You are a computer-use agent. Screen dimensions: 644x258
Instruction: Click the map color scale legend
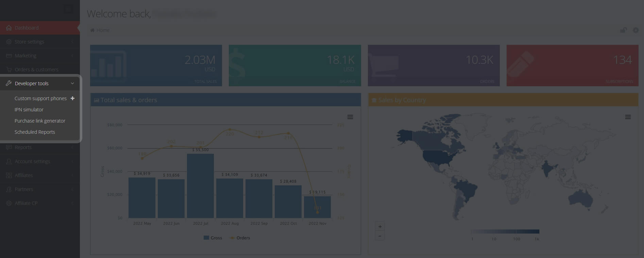(x=505, y=232)
